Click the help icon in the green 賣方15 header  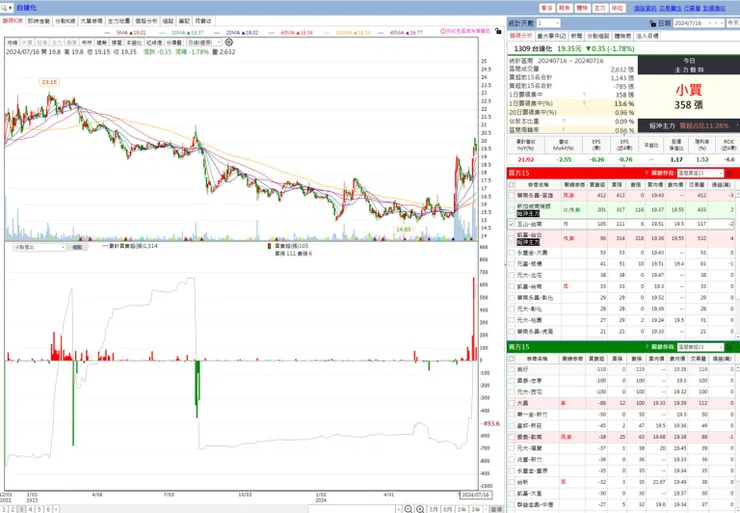pos(647,347)
